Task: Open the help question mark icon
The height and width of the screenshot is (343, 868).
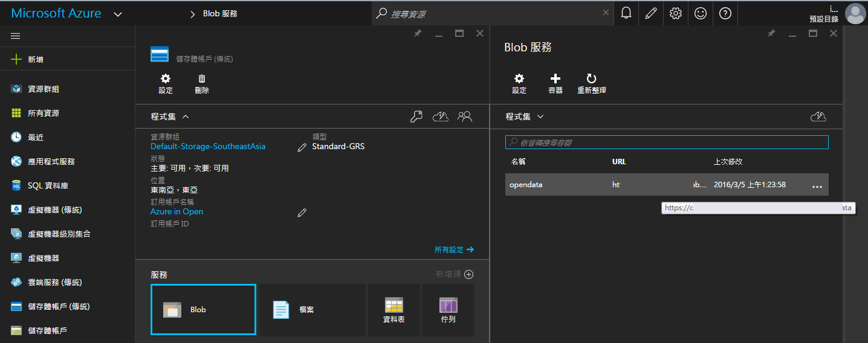Action: (x=725, y=13)
